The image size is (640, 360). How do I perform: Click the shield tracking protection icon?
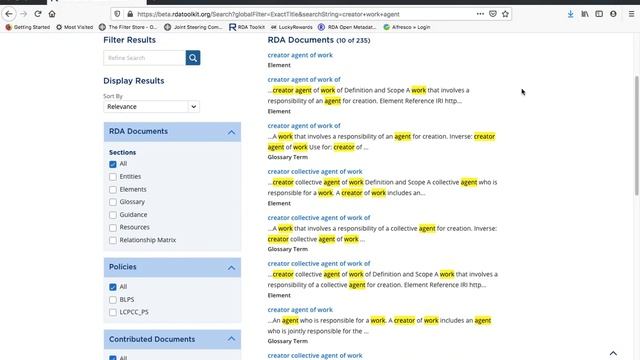click(117, 14)
